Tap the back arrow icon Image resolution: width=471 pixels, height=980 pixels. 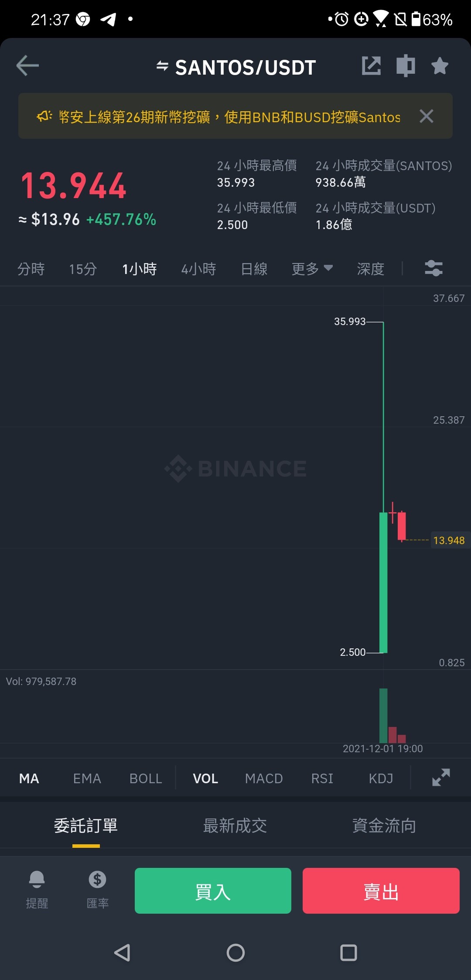[27, 66]
